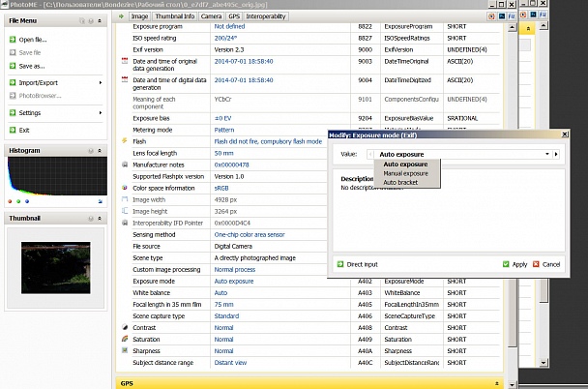The height and width of the screenshot is (389, 588).
Task: Click the lightning flash icon in the Flash row
Action: tap(125, 140)
